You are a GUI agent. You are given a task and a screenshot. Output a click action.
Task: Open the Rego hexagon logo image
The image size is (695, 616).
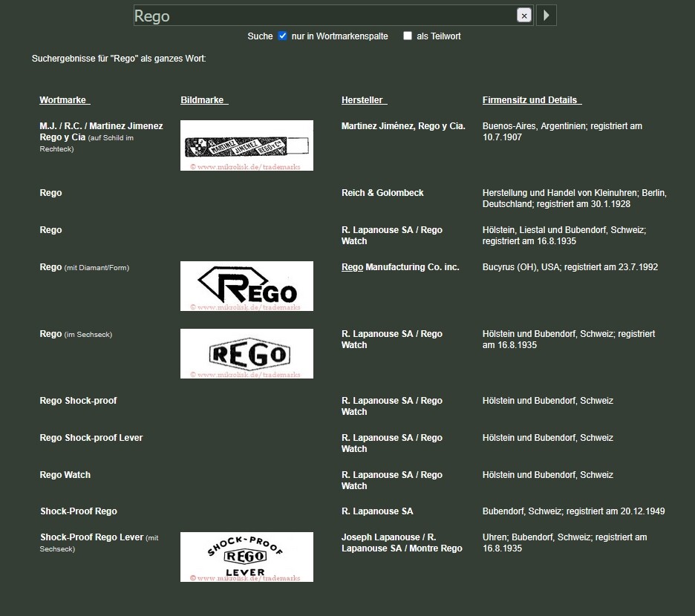[x=247, y=353]
